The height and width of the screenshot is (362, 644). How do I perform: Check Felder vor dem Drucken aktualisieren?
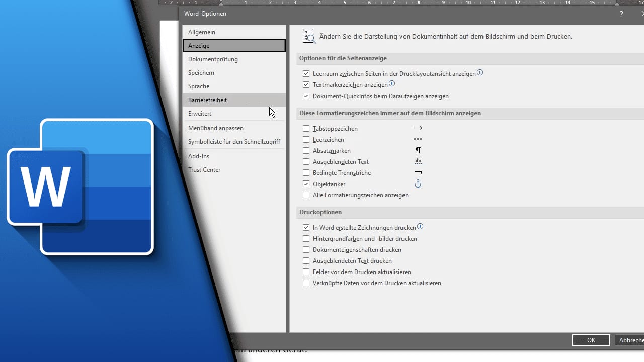coord(306,272)
